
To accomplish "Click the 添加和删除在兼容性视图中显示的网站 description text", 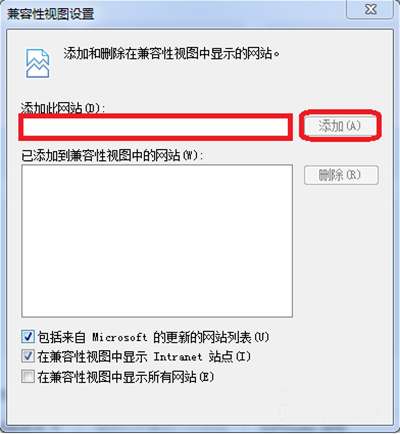I will [x=171, y=53].
